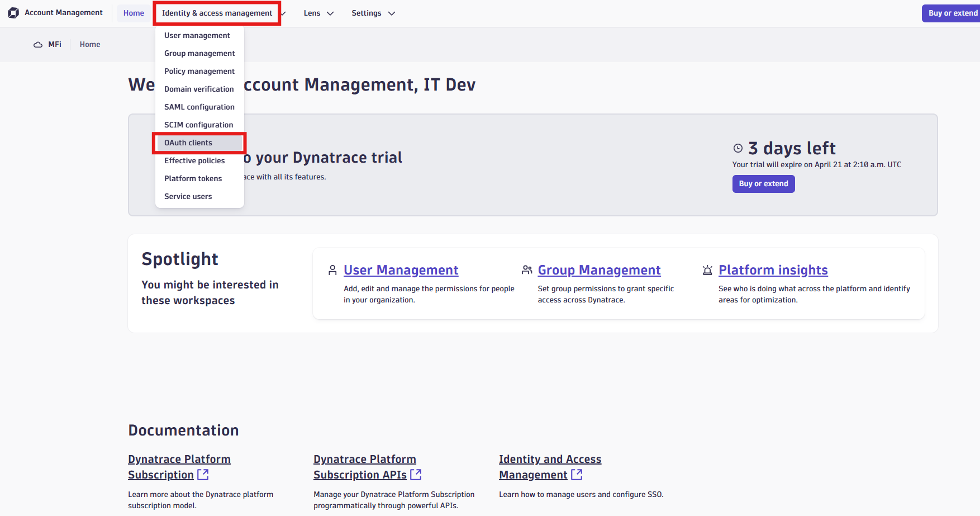Click the MFi cloud icon
The width and height of the screenshot is (980, 516).
[x=38, y=45]
